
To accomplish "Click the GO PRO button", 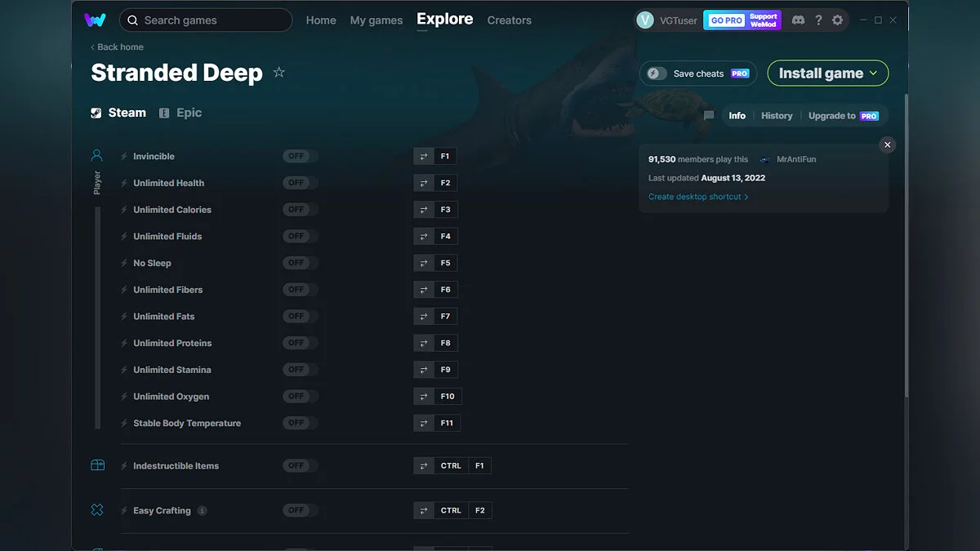I will (725, 19).
